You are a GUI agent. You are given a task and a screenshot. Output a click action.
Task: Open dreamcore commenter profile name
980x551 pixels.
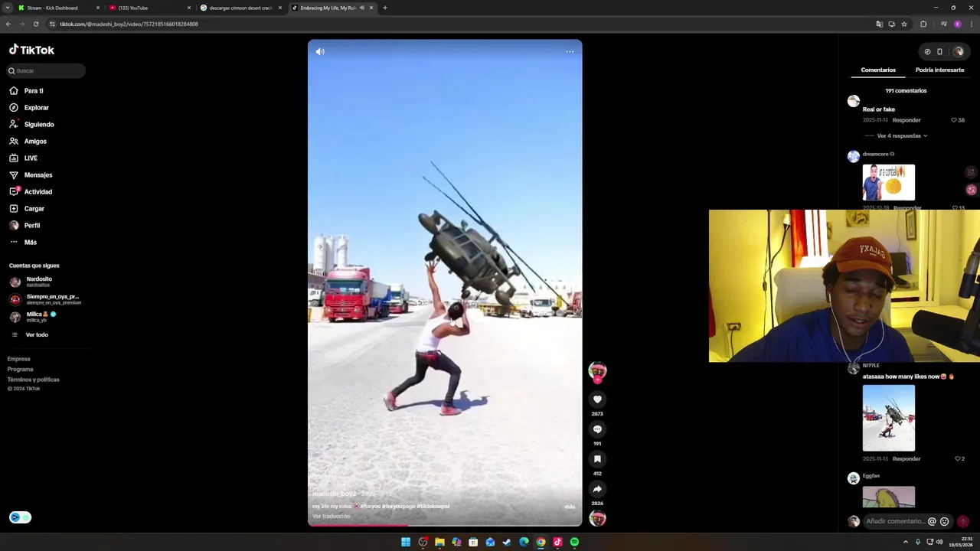pos(876,154)
